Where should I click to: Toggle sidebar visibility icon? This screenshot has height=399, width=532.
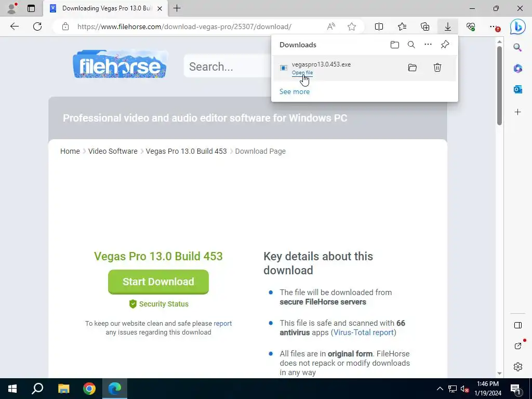518,325
